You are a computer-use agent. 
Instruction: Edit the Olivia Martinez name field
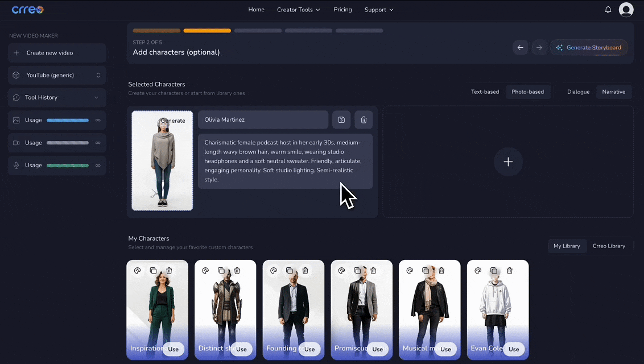263,120
